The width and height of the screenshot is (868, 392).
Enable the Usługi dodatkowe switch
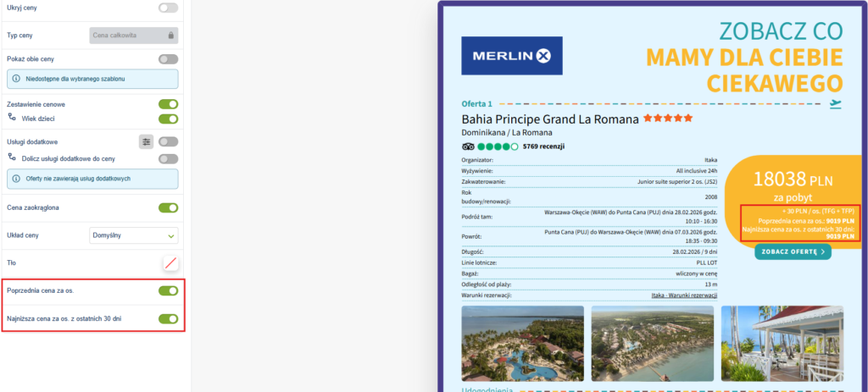[169, 142]
